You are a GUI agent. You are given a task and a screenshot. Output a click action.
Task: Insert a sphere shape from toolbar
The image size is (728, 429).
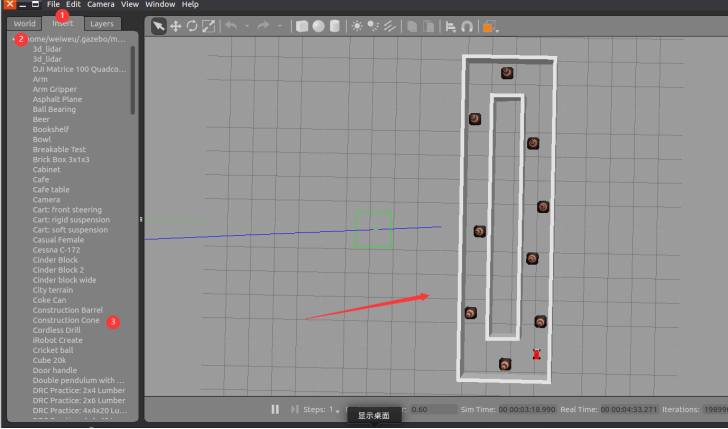pos(318,26)
